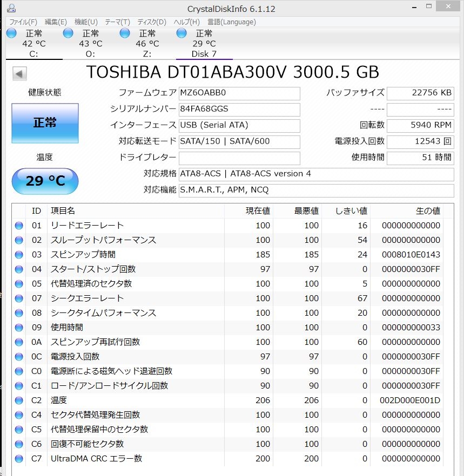This screenshot has width=464, height=476.
Task: Select the リードエラーレート attribute name
Action: [x=87, y=226]
